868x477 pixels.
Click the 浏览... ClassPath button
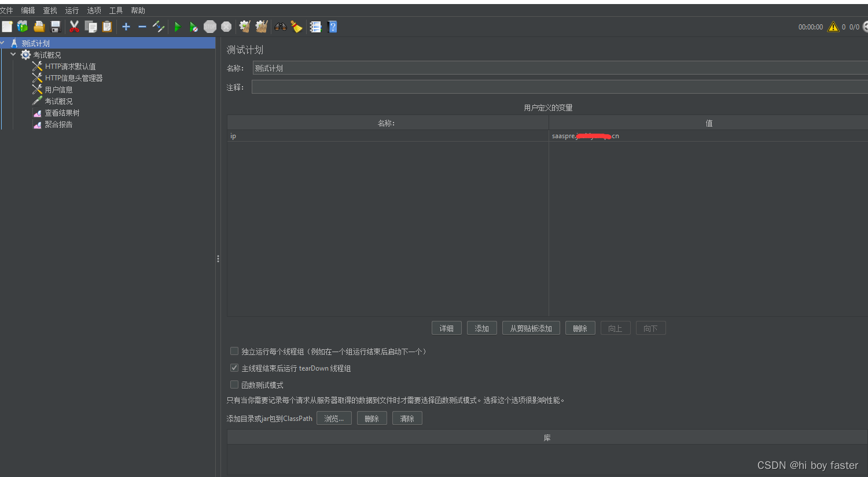click(334, 419)
